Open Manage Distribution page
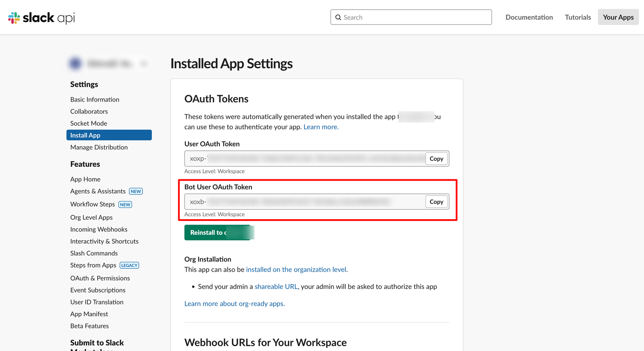 tap(99, 147)
